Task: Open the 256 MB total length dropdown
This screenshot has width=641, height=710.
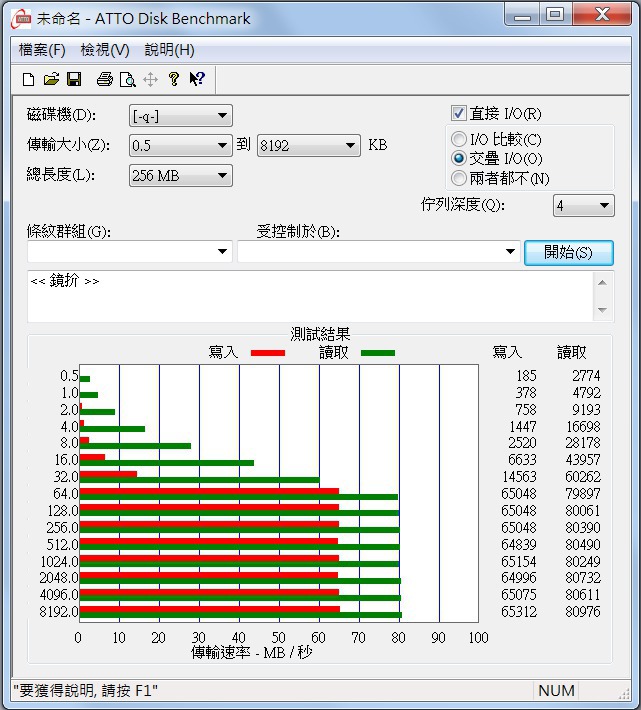Action: (181, 175)
